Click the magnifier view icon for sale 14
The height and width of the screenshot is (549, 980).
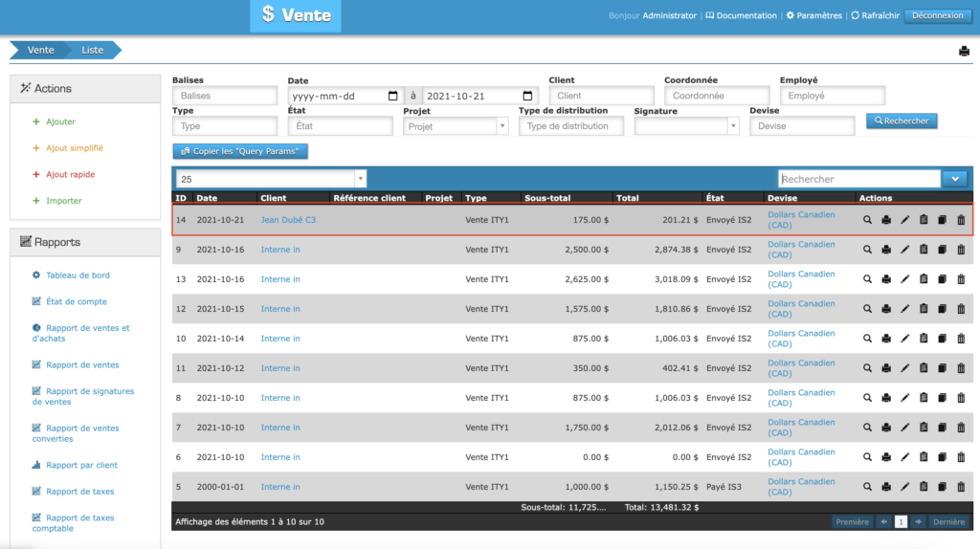[867, 220]
